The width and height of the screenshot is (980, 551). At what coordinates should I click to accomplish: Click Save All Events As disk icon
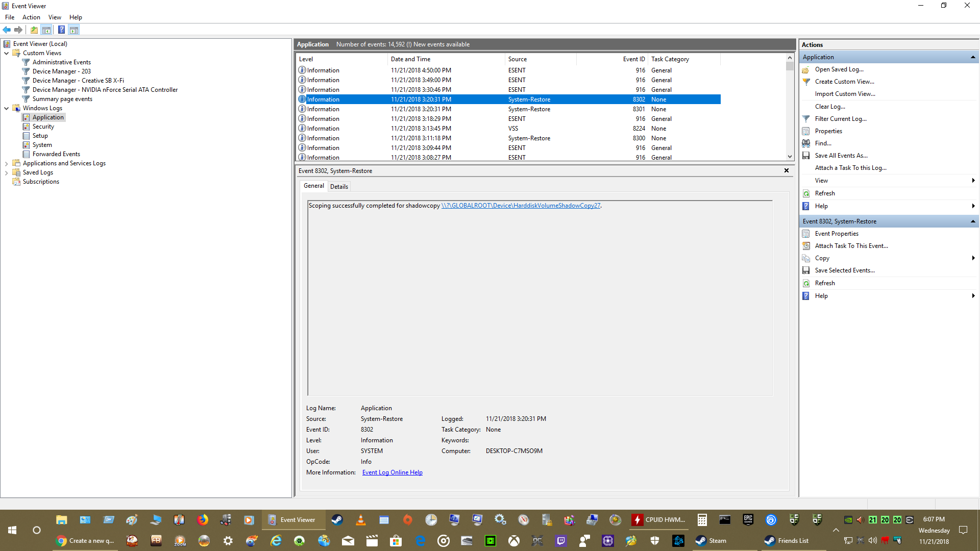(806, 156)
